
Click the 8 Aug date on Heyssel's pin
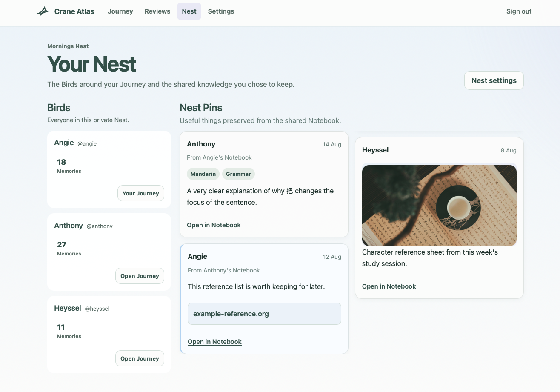[x=509, y=150]
